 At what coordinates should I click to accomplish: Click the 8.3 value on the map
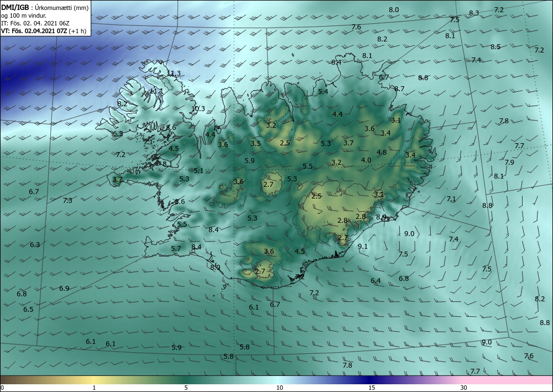click(x=474, y=13)
